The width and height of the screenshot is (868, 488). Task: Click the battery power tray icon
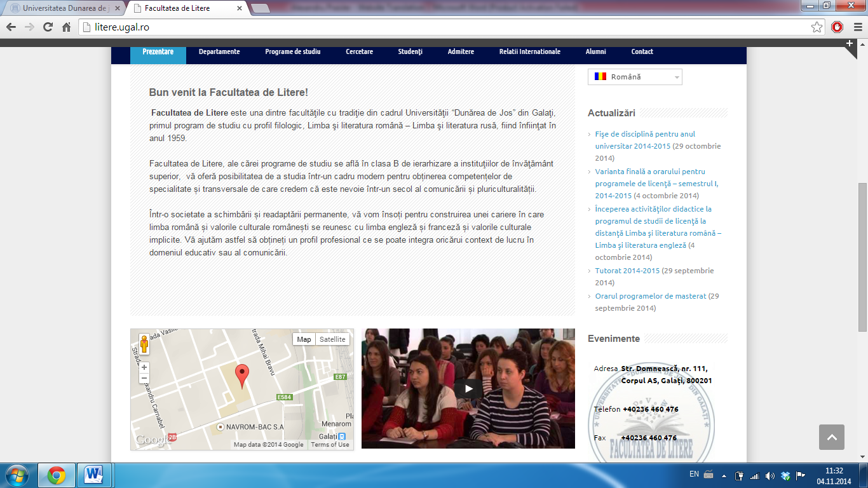pyautogui.click(x=740, y=475)
